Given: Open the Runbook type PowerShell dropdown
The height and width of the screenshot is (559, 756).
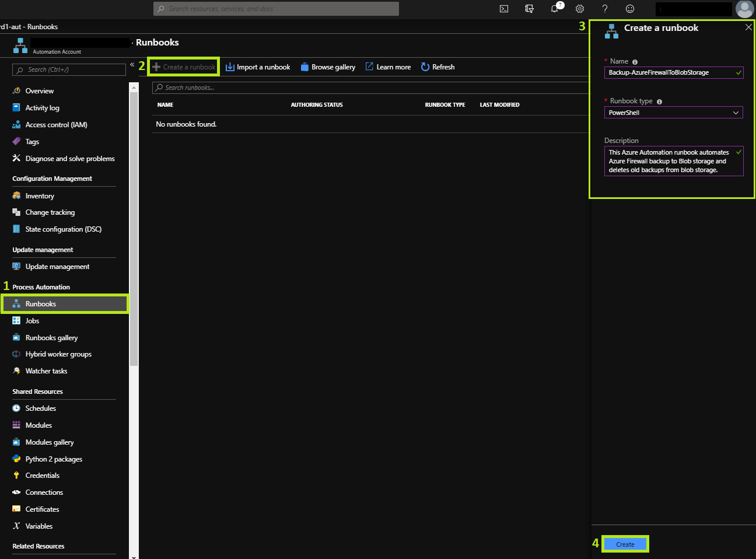Looking at the screenshot, I should point(674,113).
